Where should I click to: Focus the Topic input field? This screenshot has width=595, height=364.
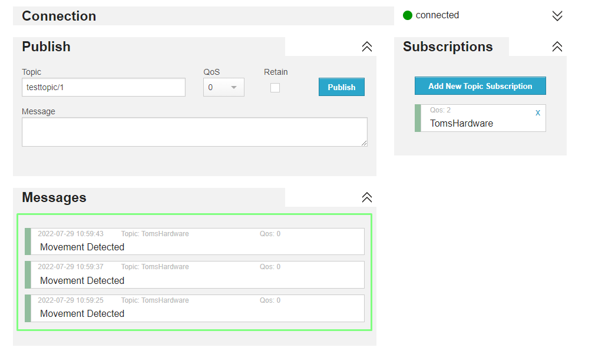click(x=104, y=87)
